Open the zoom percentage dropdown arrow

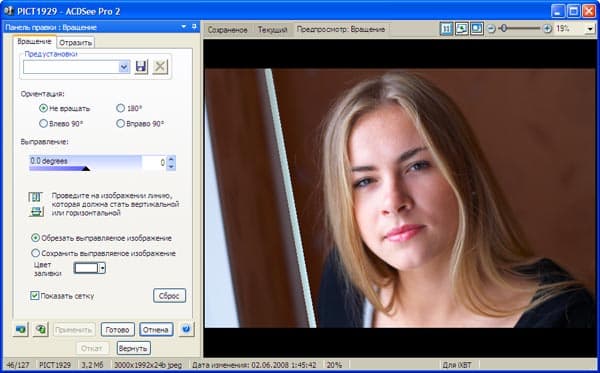tap(590, 29)
